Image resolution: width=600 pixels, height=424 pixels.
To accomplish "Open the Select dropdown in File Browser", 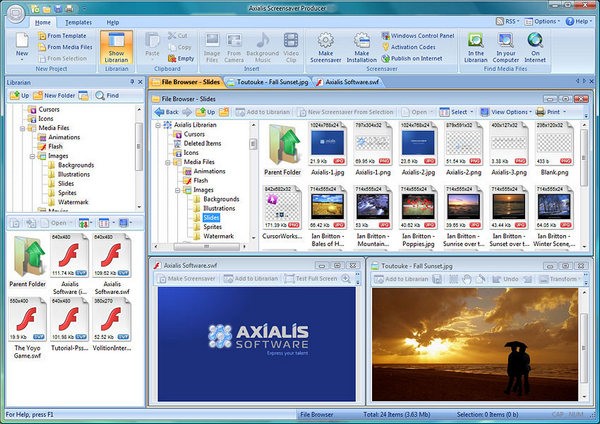I will (x=457, y=112).
